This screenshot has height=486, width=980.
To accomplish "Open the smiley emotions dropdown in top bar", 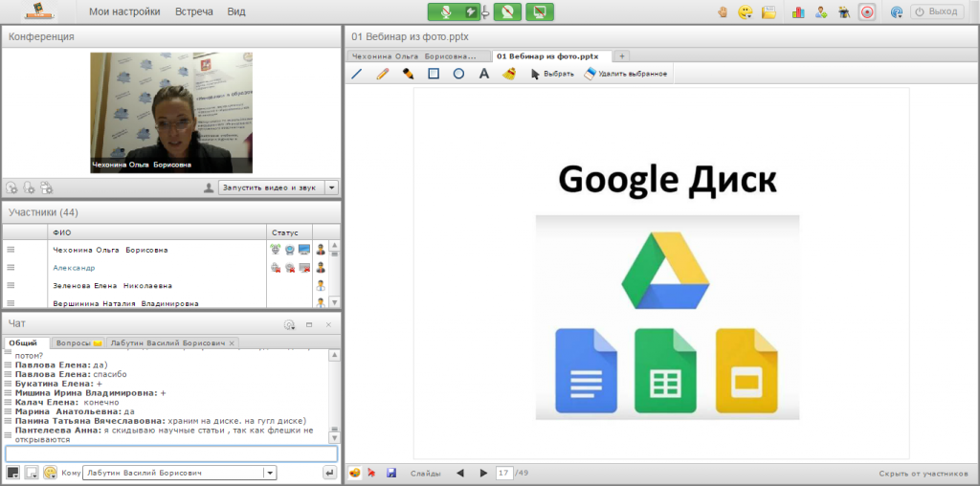I will pyautogui.click(x=745, y=11).
